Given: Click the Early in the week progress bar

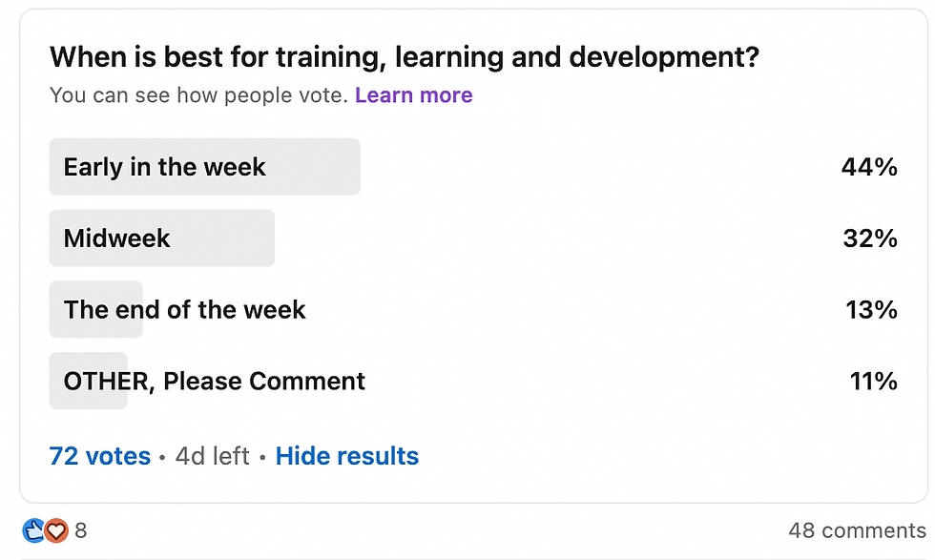Looking at the screenshot, I should click(x=315, y=167).
